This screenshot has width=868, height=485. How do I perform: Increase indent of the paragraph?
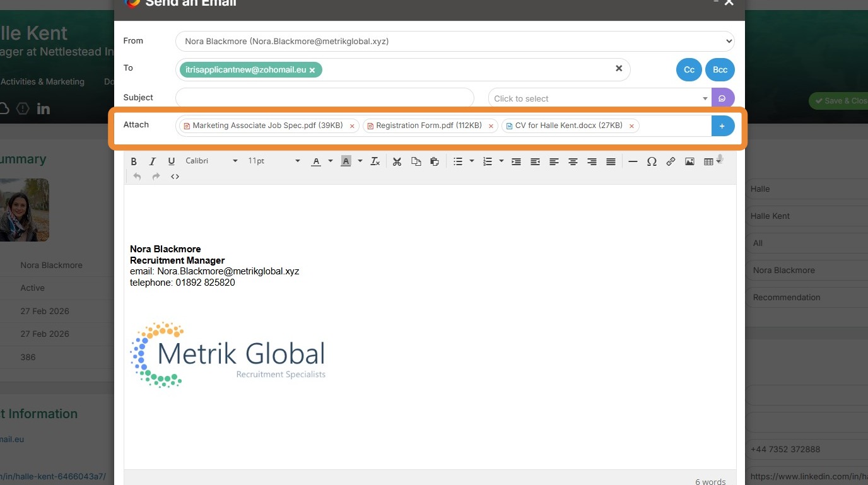[x=516, y=161]
